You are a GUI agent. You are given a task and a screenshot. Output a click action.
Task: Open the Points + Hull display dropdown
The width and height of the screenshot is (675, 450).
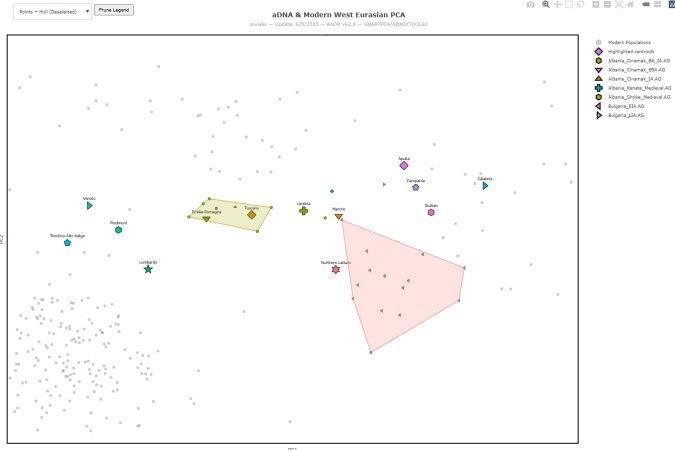click(52, 12)
